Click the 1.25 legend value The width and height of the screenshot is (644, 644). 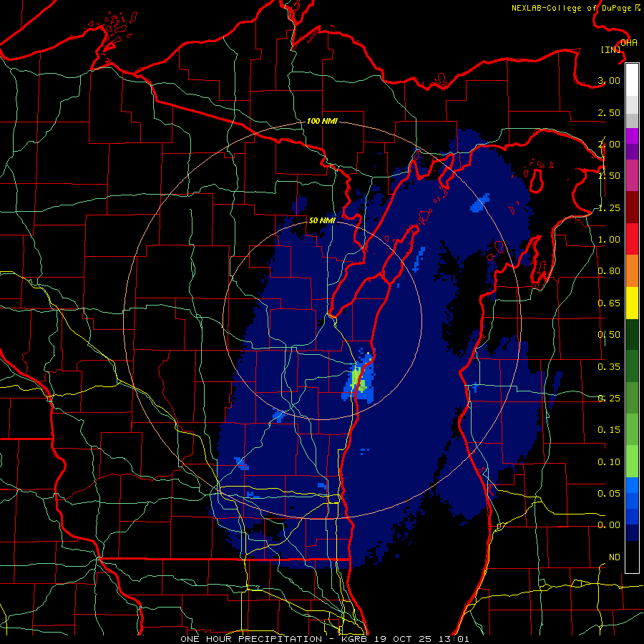[609, 208]
